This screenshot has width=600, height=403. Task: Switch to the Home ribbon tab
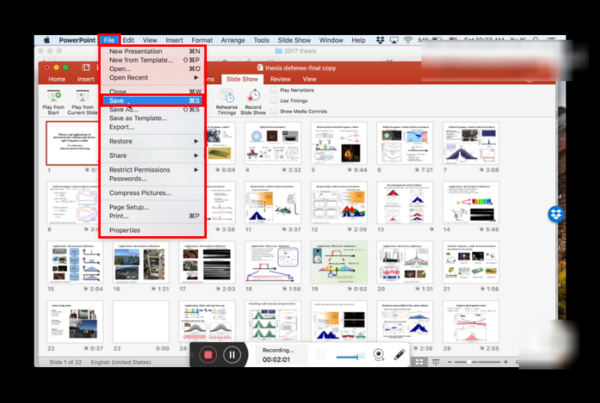pyautogui.click(x=57, y=79)
